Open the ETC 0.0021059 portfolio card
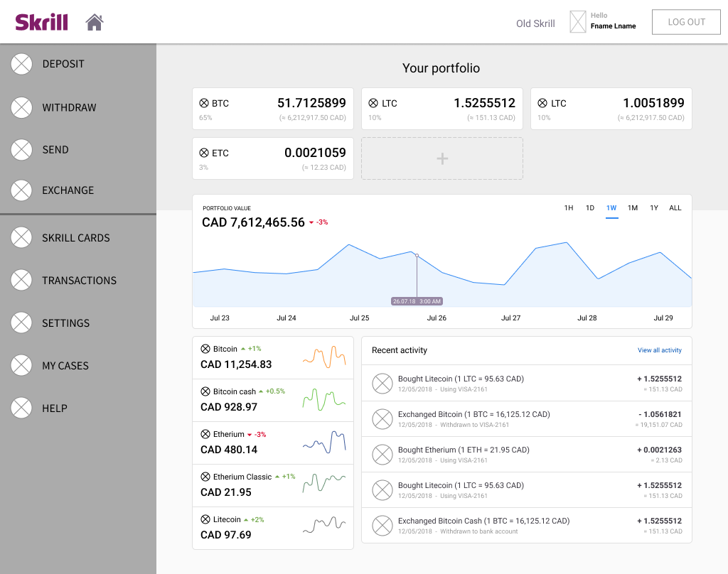Screen dimensions: 728x574 (x=273, y=158)
